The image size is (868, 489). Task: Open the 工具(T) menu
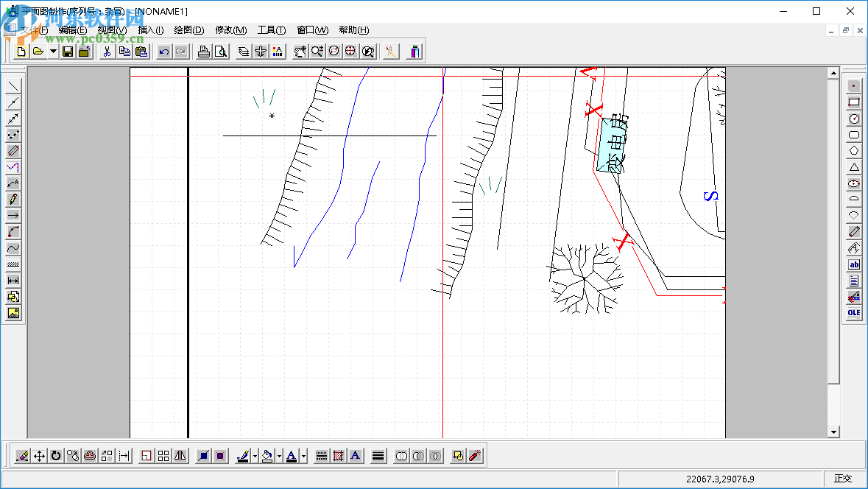[x=271, y=30]
